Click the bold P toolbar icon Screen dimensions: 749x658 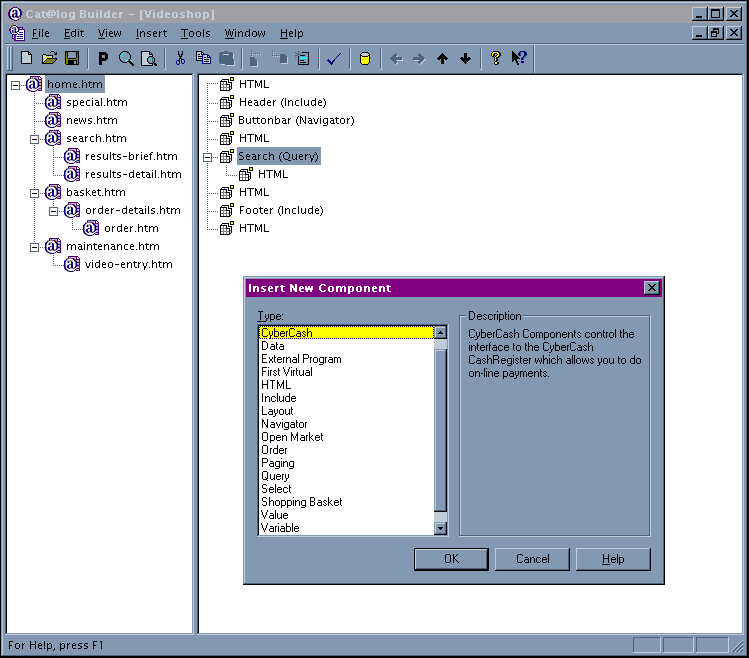click(103, 59)
